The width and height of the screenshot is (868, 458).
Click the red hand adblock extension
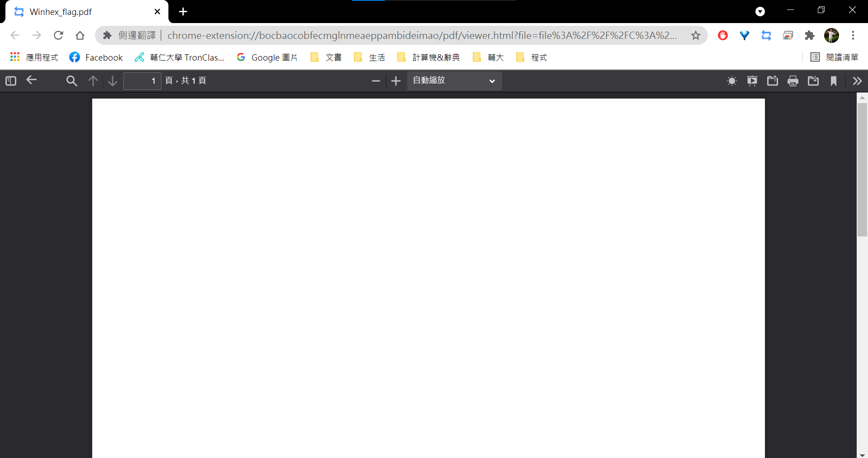click(723, 35)
